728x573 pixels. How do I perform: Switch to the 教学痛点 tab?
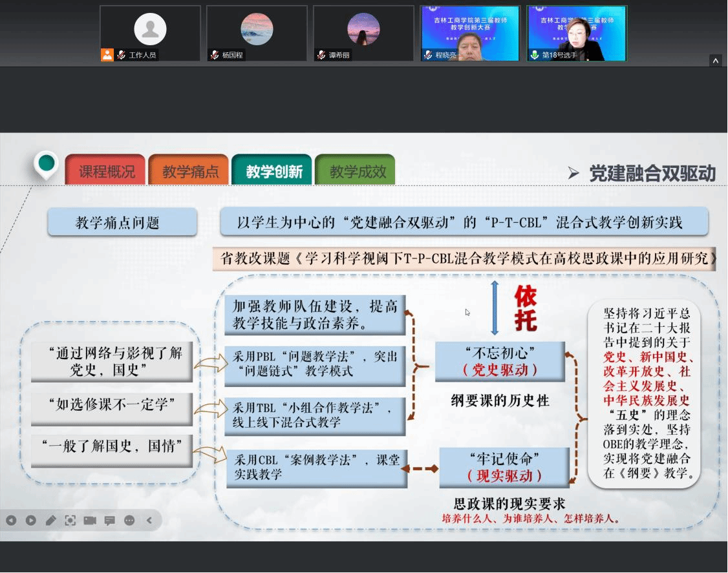190,171
